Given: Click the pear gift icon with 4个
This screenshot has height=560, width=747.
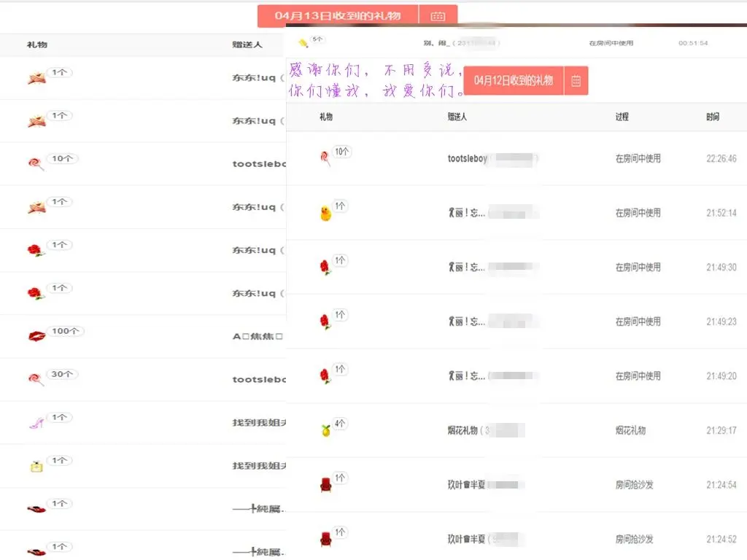Looking at the screenshot, I should click(x=326, y=430).
